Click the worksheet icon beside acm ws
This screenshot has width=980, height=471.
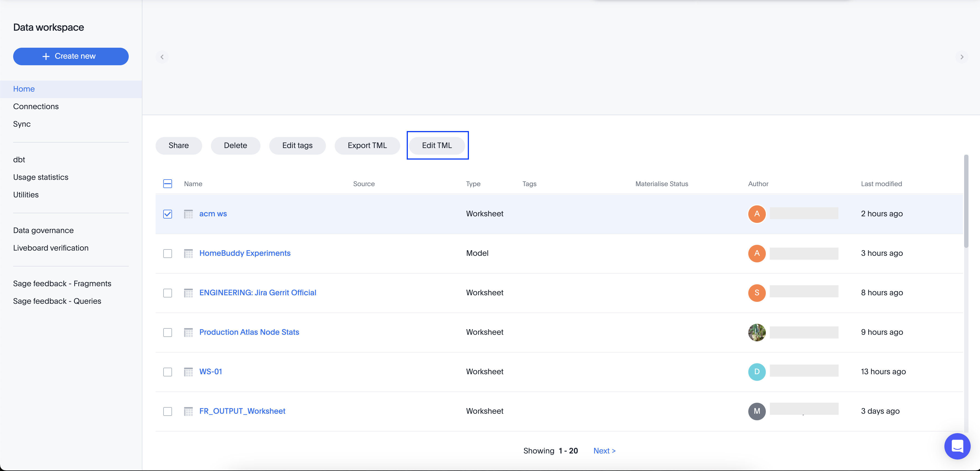(x=188, y=214)
